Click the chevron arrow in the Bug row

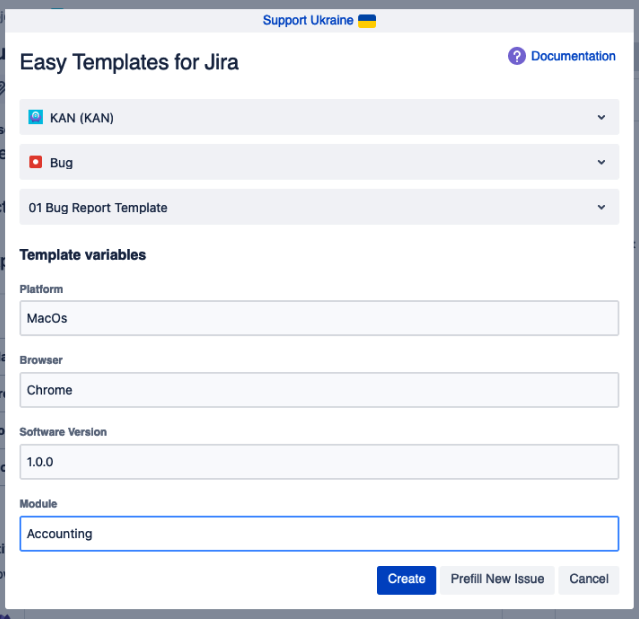coord(601,162)
